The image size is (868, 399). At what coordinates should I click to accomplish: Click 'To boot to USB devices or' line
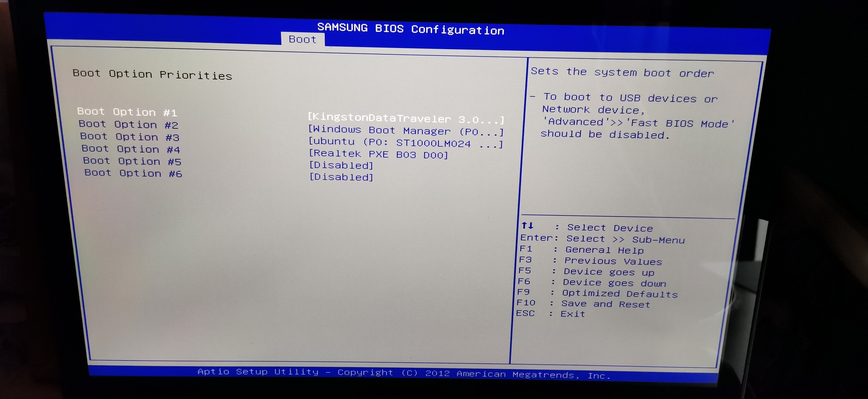(x=630, y=98)
